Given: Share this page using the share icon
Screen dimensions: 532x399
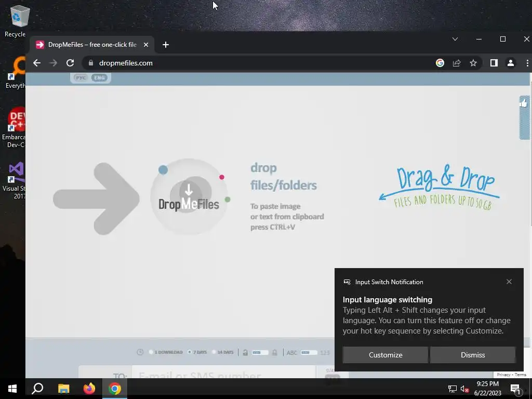Looking at the screenshot, I should click(457, 63).
